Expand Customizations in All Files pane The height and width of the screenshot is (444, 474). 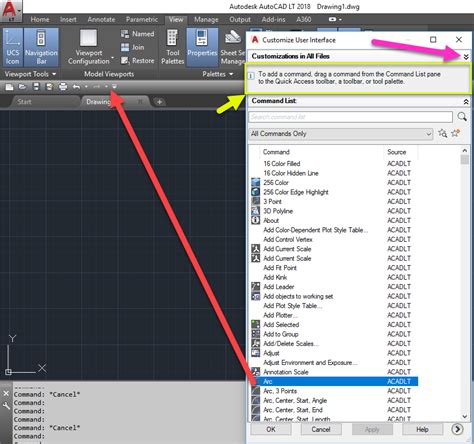coord(466,57)
